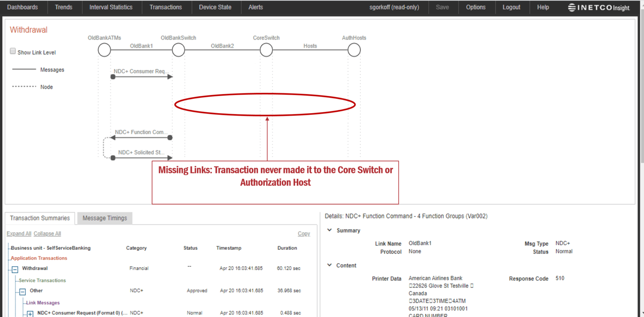This screenshot has height=317, width=644.
Task: Open the Dashboards menu
Action: pos(22,7)
